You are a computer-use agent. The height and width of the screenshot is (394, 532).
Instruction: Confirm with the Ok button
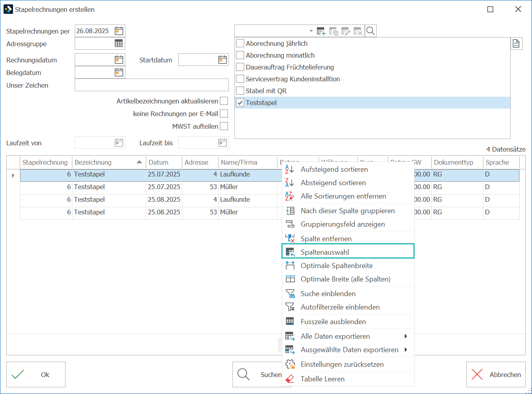tap(36, 375)
